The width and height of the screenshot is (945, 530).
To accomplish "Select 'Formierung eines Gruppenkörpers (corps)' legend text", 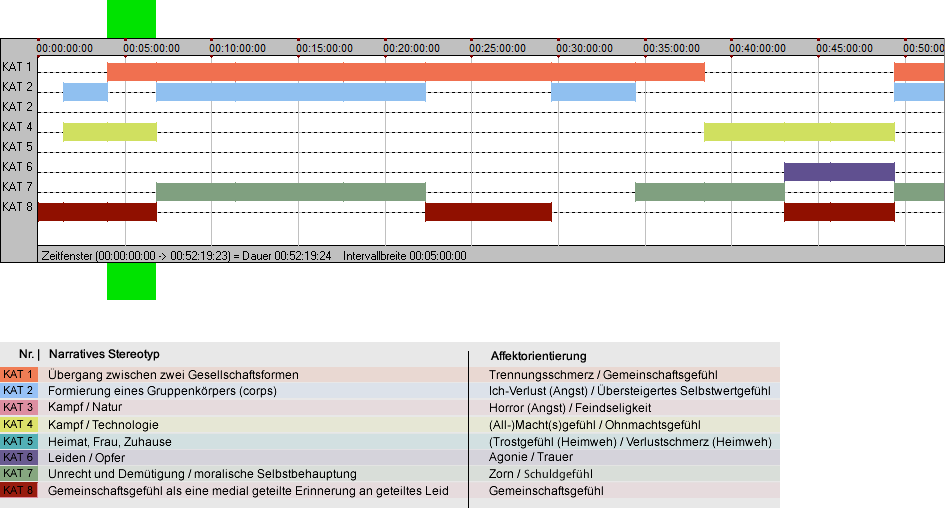I will coord(162,391).
